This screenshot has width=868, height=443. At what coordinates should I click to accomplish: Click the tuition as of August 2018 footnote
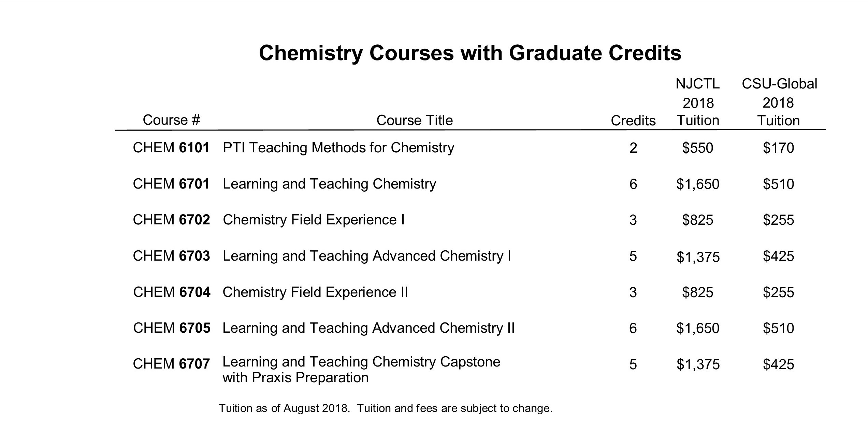tap(386, 409)
